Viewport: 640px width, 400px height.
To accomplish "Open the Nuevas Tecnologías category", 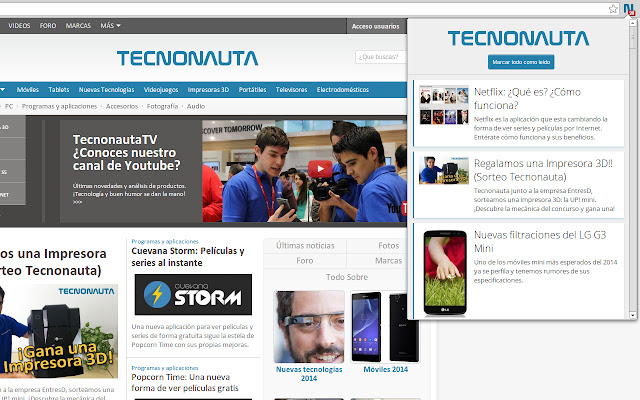I will [107, 89].
